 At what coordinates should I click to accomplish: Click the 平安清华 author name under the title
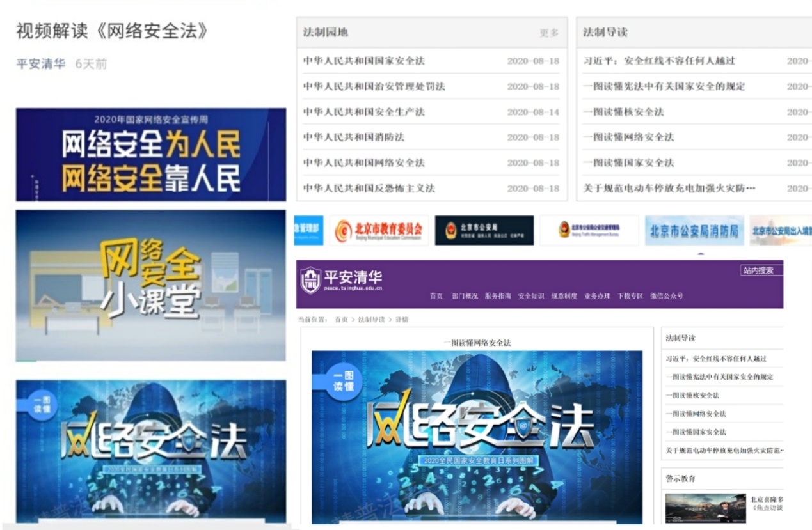click(x=40, y=64)
